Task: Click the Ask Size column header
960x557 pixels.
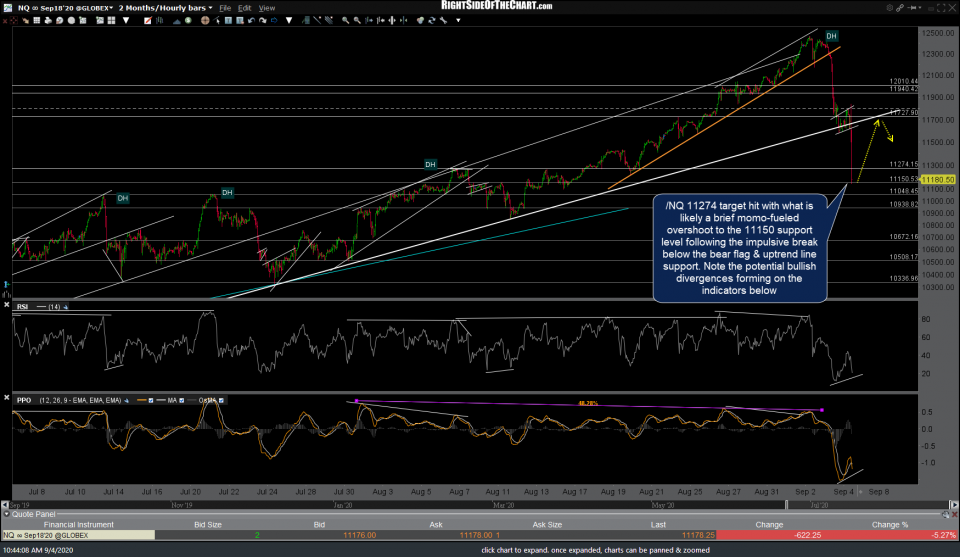Action: click(x=547, y=525)
